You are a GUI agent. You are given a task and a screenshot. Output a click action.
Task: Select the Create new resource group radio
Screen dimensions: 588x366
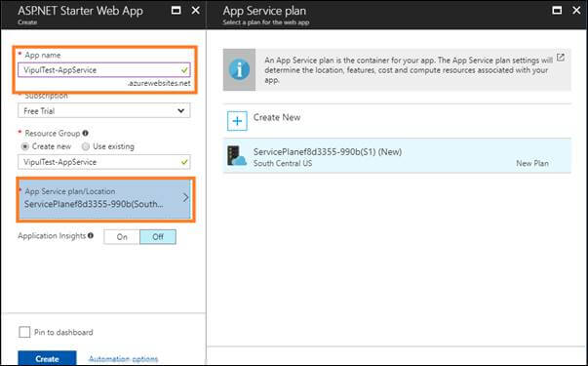coord(24,146)
